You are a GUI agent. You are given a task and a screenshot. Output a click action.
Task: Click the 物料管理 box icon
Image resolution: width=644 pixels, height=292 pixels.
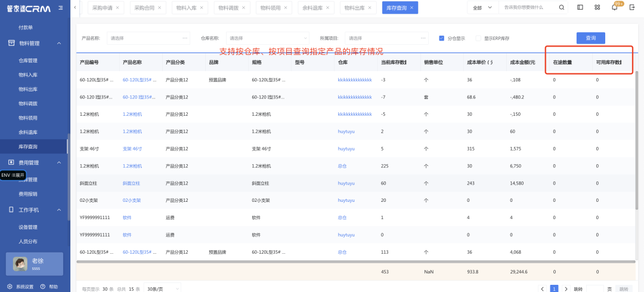[11, 43]
